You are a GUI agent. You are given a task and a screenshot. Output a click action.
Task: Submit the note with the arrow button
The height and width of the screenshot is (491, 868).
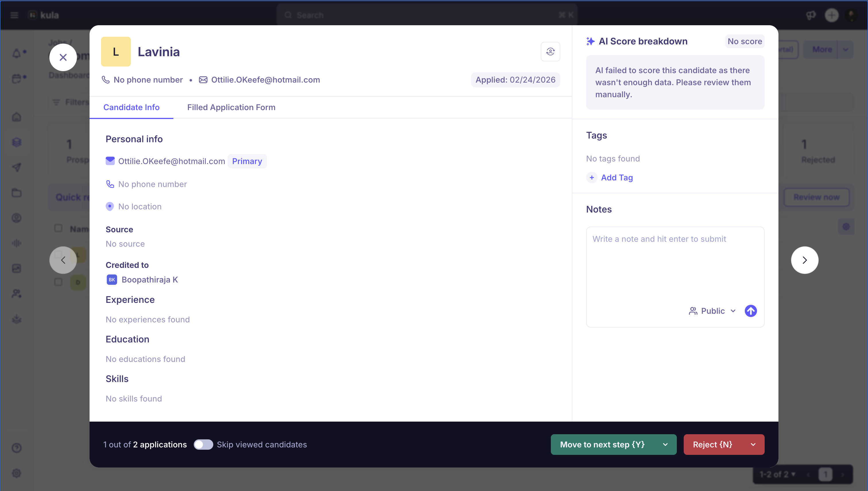pyautogui.click(x=751, y=311)
